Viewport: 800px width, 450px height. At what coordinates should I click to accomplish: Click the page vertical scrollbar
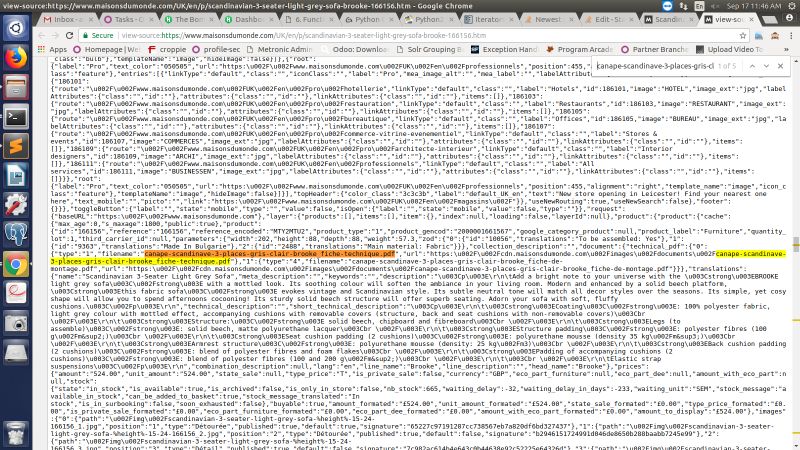[x=796, y=245]
